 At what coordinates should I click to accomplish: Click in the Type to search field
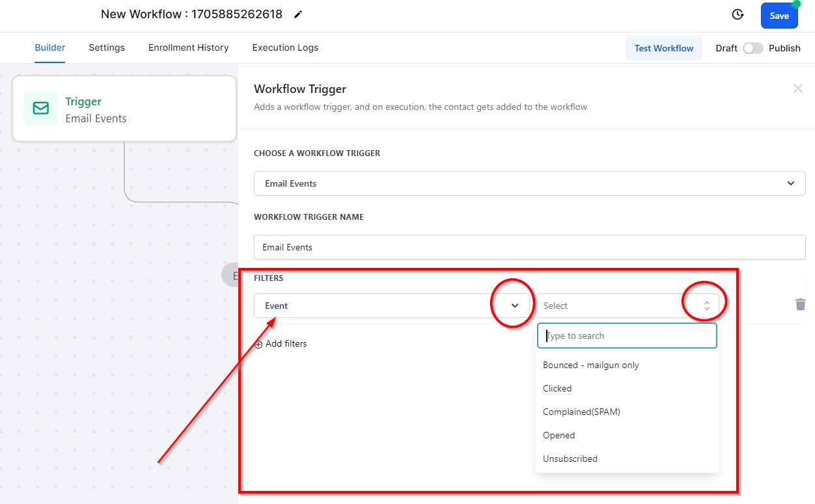627,336
